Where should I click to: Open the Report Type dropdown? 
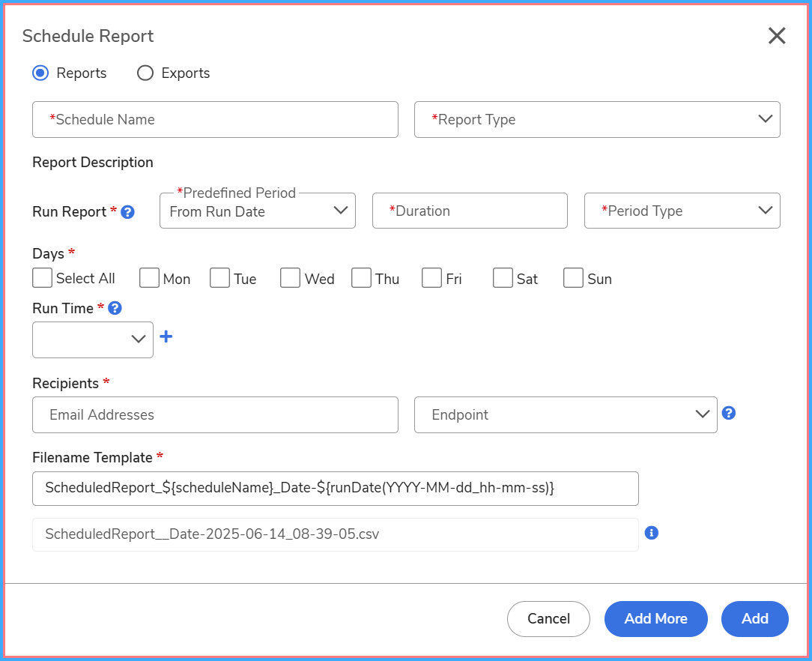597,120
